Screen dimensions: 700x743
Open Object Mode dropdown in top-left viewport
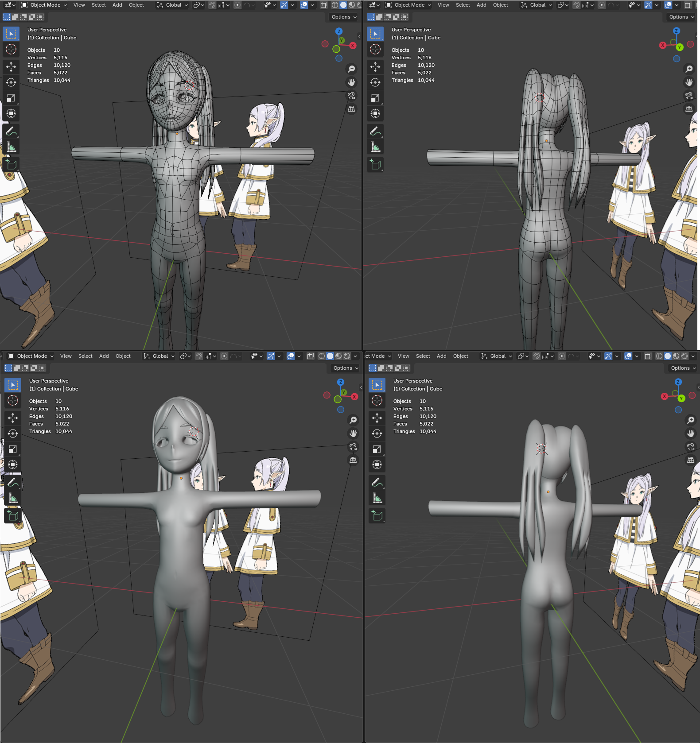pos(44,5)
